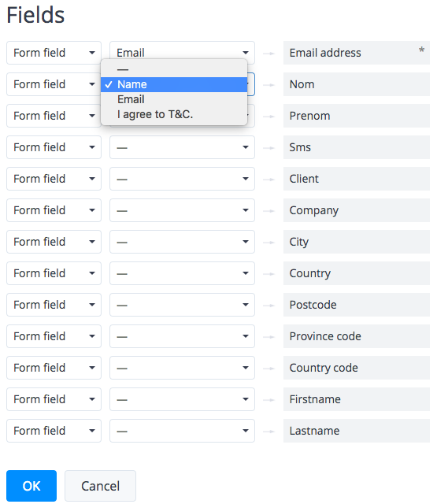437x504 pixels.
Task: Expand source dropdown for the Sms row
Action: pos(182,147)
